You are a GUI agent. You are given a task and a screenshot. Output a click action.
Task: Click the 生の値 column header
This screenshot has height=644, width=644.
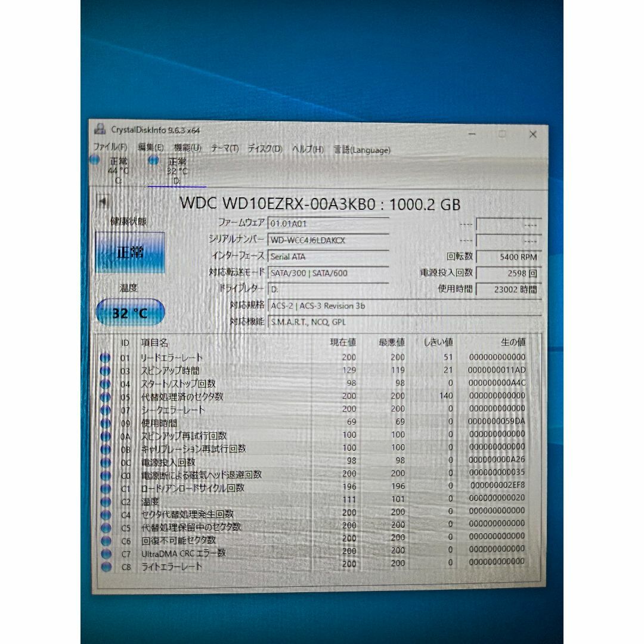point(513,342)
